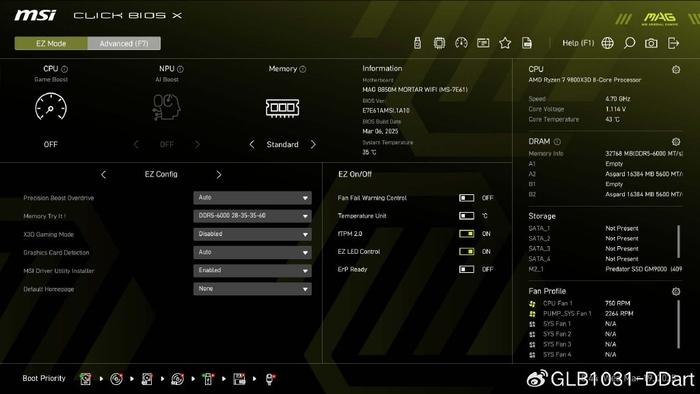Expand the X3D Gaming Mode dropdown
Image resolution: width=700 pixels, height=394 pixels.
pos(252,234)
